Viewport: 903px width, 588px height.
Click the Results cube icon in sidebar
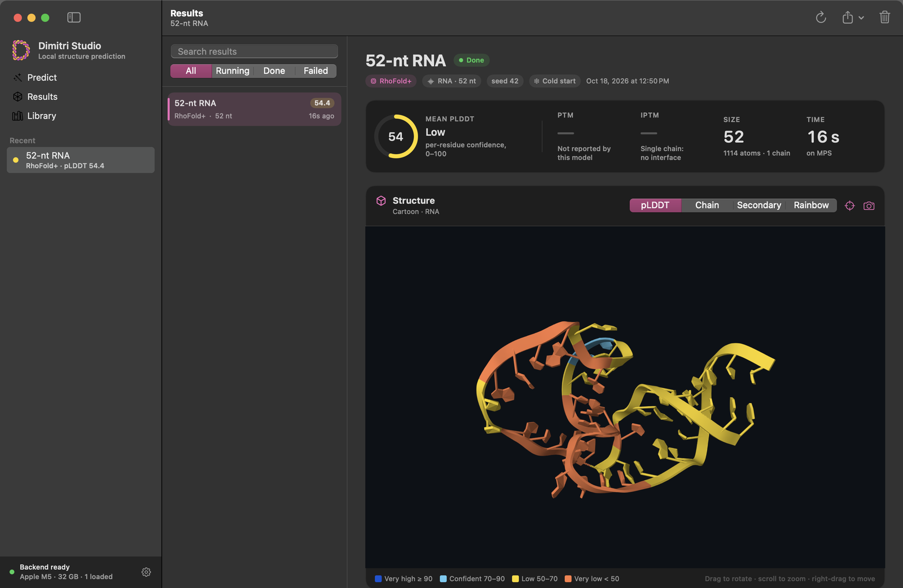click(17, 96)
